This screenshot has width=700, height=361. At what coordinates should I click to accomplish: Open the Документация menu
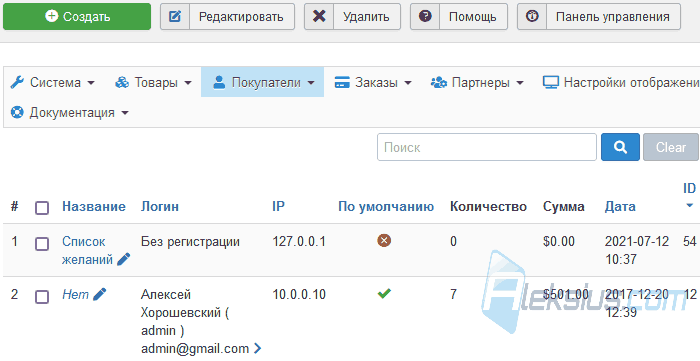[69, 112]
